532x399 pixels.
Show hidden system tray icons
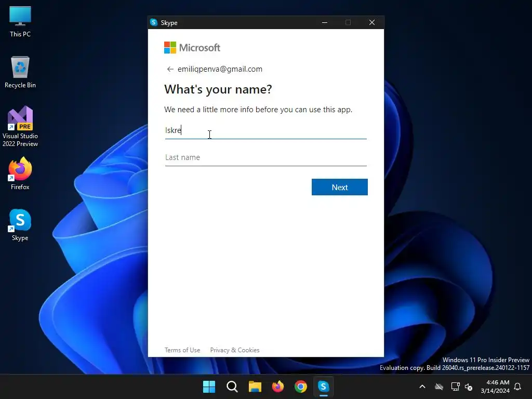pyautogui.click(x=422, y=387)
